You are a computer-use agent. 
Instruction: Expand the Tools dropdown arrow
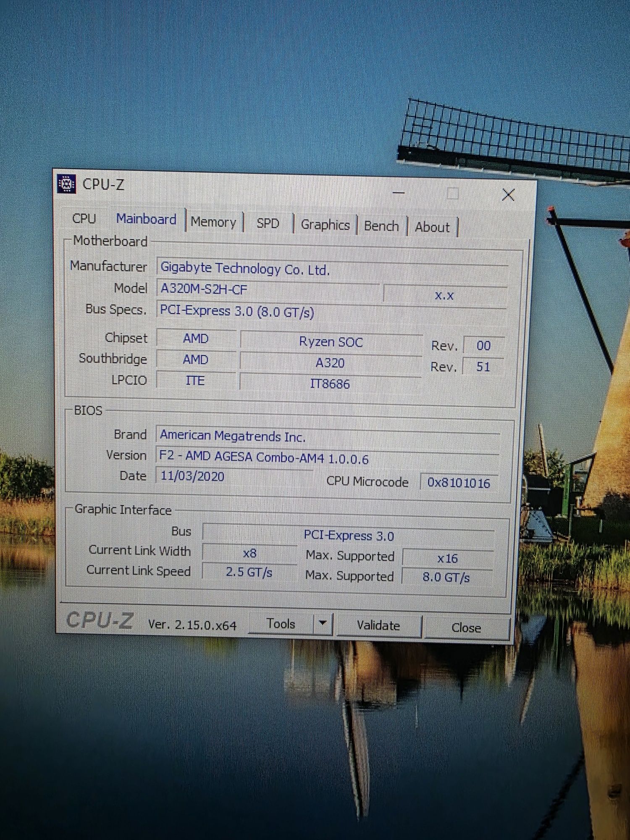323,623
